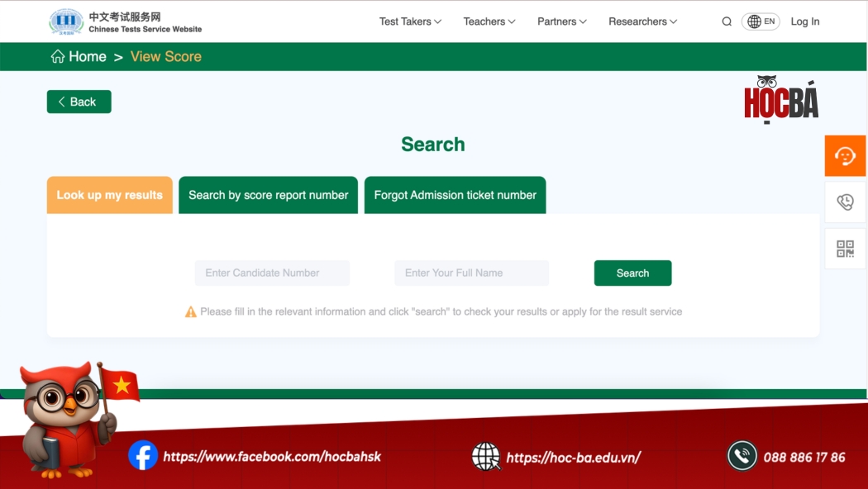Click the Facebook logo icon in footer
Screen dimensions: 868x489
pyautogui.click(x=143, y=456)
